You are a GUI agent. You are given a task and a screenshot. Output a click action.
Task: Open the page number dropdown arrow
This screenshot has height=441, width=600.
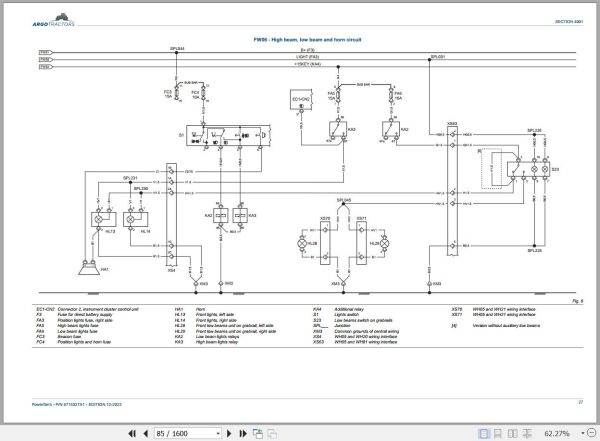pos(218,433)
